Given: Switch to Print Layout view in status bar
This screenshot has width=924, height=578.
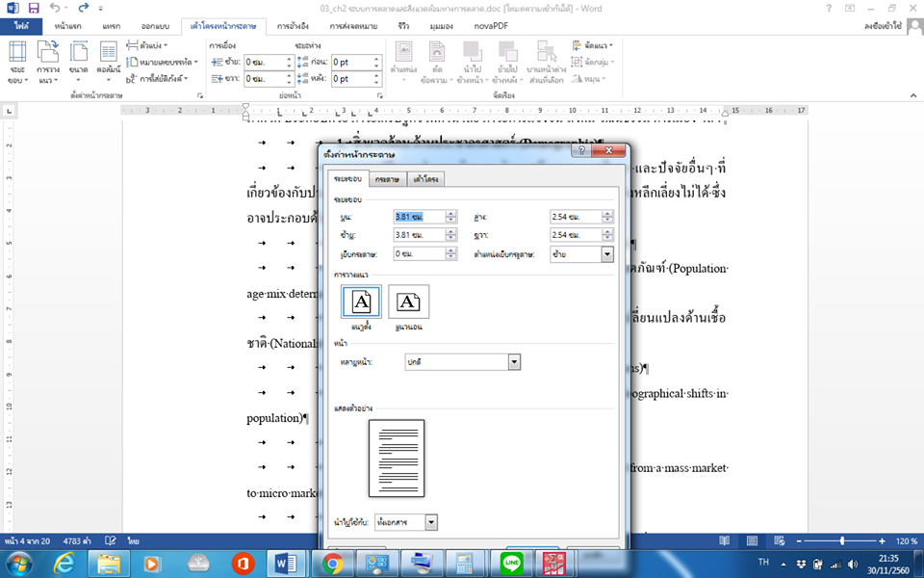Looking at the screenshot, I should (752, 540).
